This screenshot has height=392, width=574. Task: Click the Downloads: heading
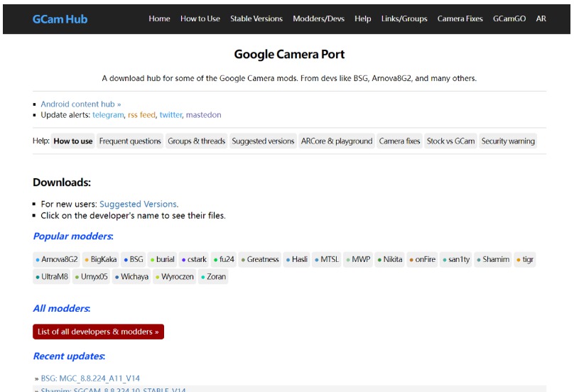[62, 182]
